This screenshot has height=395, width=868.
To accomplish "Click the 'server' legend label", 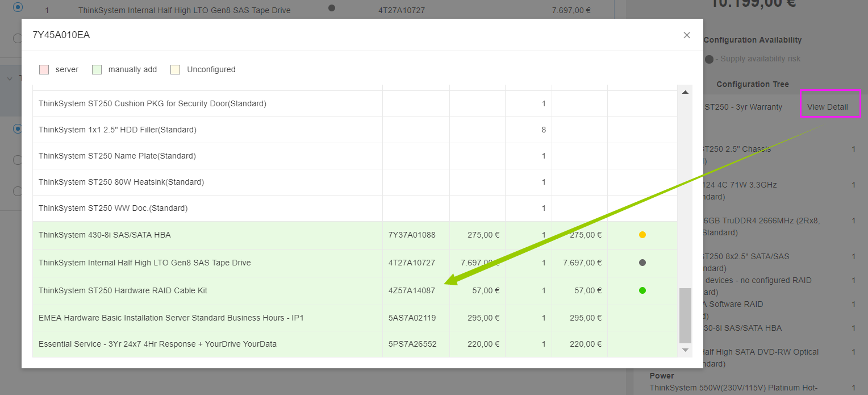I will [x=67, y=69].
